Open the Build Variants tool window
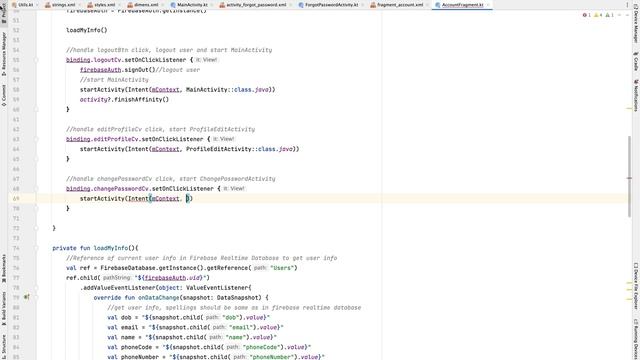The height and width of the screenshot is (360, 640). click(x=4, y=308)
